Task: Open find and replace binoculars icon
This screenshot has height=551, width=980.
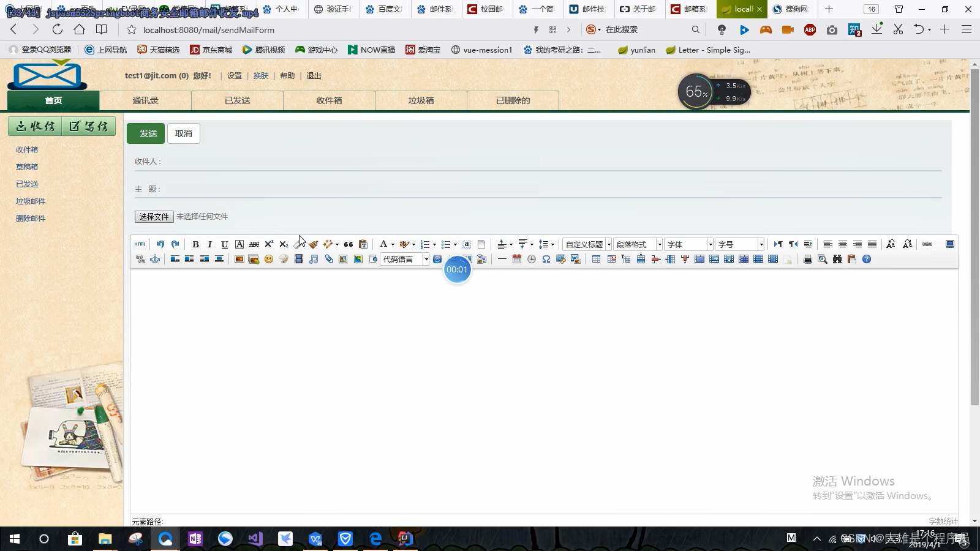Action: click(837, 259)
